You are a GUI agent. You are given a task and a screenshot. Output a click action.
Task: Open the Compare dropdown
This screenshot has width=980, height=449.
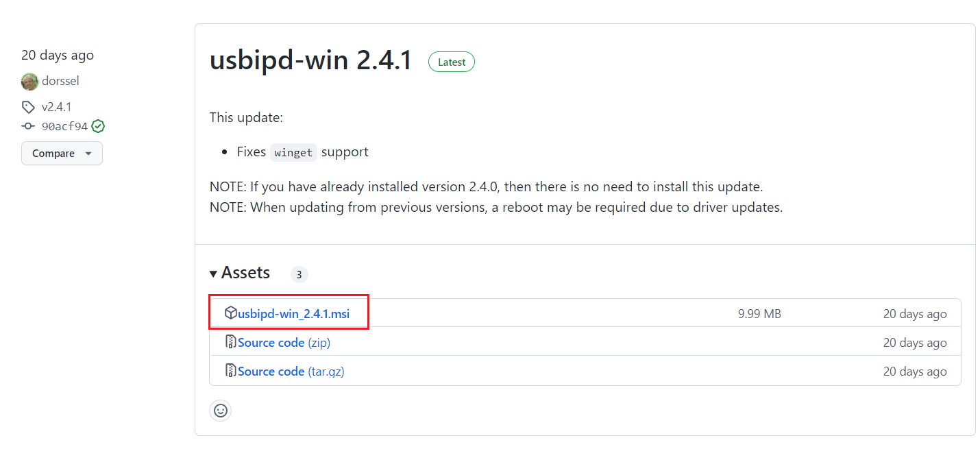pyautogui.click(x=62, y=154)
